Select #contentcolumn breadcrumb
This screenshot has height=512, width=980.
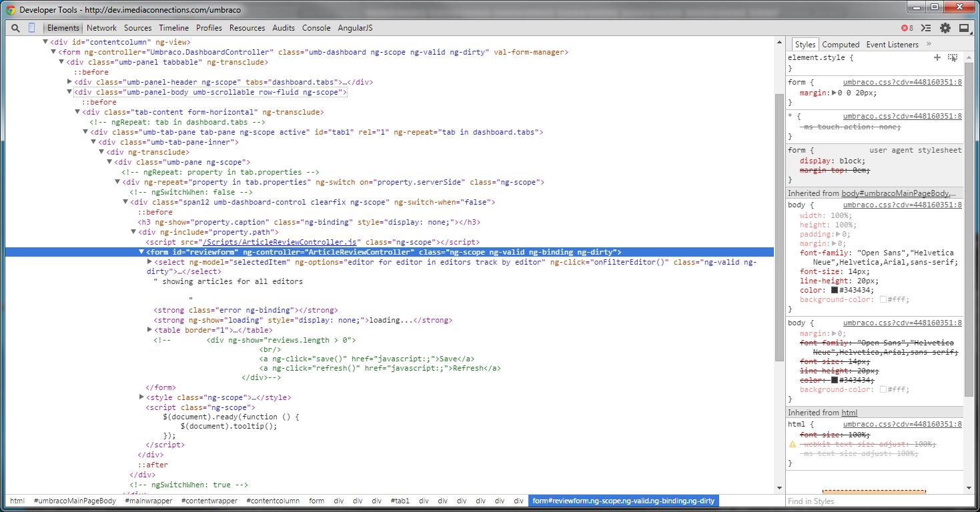coord(273,501)
